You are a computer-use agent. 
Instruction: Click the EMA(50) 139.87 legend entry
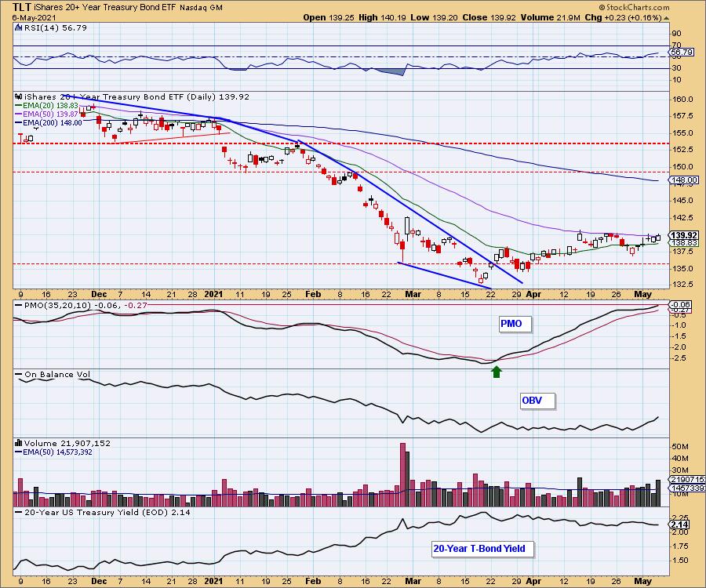click(x=47, y=114)
